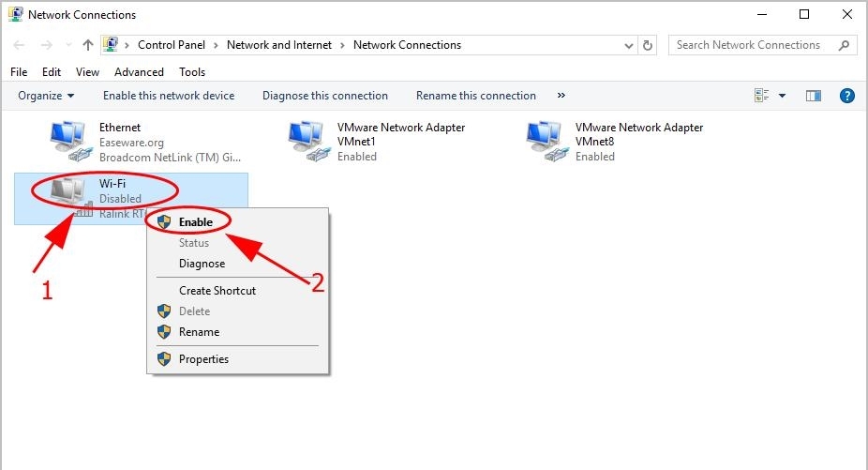Expand chevron after Network and Internet
Viewport: 868px width, 470px height.
342,45
